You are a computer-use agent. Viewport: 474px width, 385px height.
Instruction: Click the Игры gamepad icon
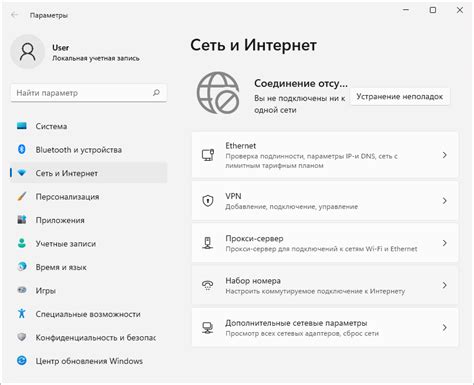(x=22, y=290)
